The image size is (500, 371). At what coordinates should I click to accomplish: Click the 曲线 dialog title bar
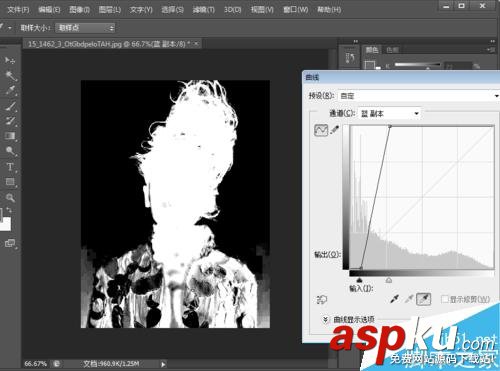click(x=401, y=77)
